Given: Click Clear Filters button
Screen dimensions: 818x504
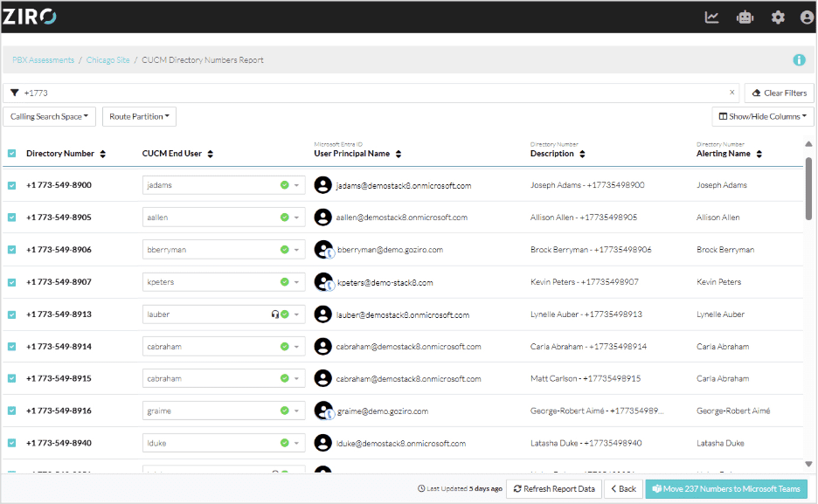Looking at the screenshot, I should (x=780, y=93).
